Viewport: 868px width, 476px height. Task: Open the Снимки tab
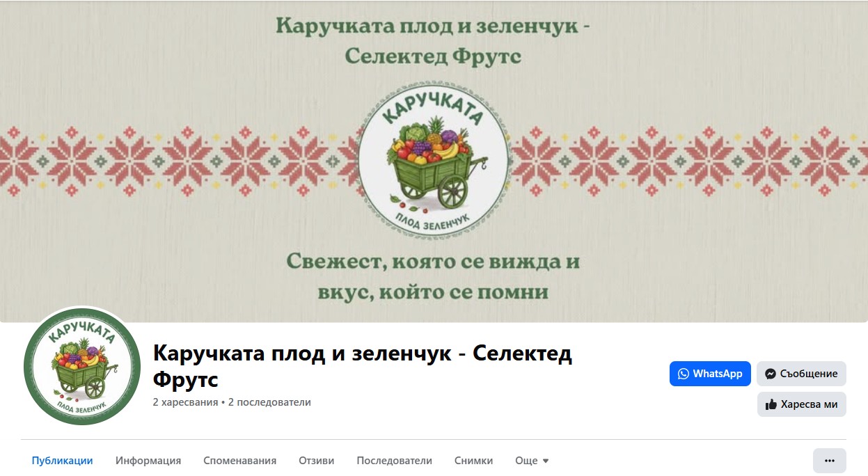(474, 461)
